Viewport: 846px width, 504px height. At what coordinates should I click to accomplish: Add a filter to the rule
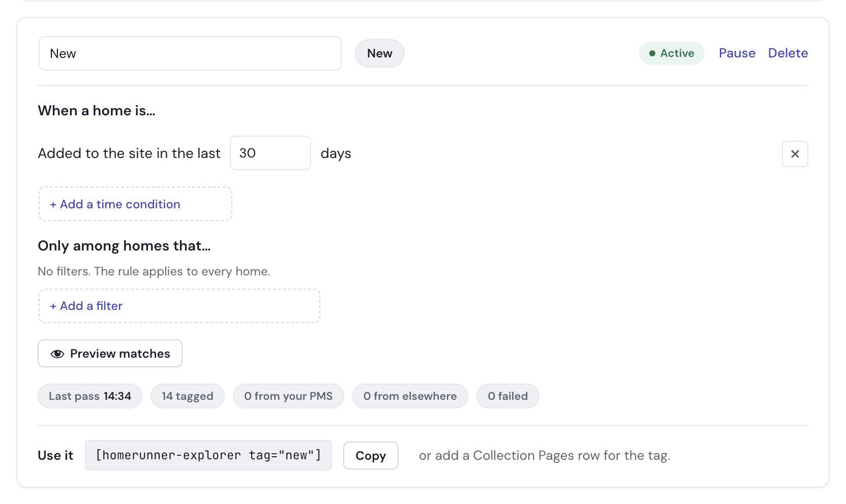[179, 306]
